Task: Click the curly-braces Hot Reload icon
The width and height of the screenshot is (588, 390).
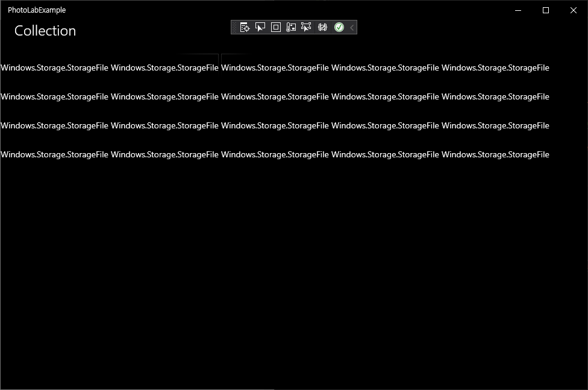Action: pyautogui.click(x=322, y=27)
